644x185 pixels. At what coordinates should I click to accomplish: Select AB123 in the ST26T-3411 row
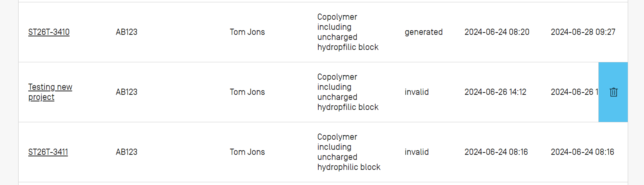pos(127,152)
